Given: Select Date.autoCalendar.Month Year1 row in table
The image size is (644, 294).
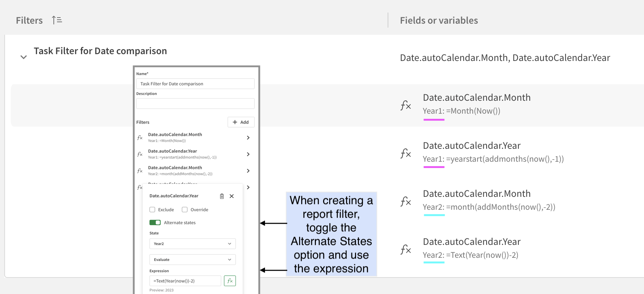Looking at the screenshot, I should coord(327,105).
